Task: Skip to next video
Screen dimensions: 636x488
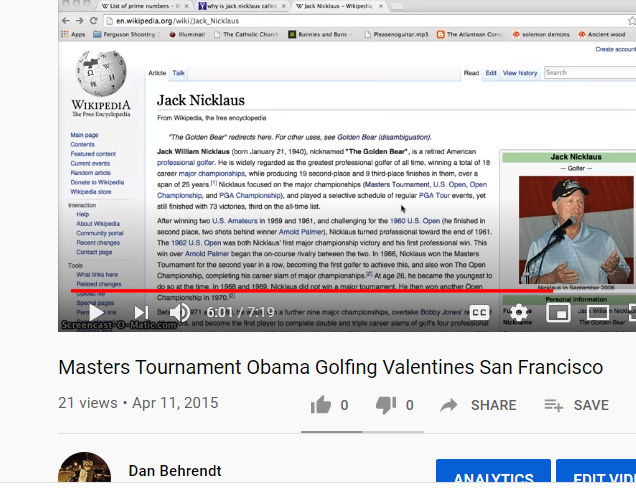Action: pyautogui.click(x=141, y=312)
